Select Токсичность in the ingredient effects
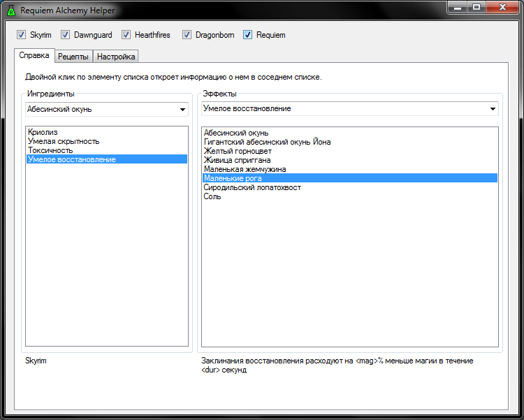 coord(50,150)
